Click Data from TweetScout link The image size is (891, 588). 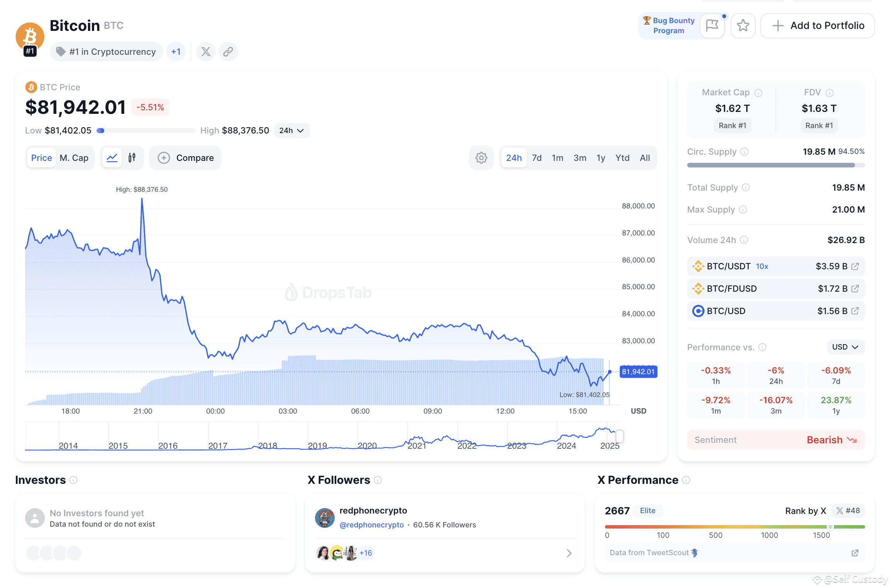(x=654, y=553)
